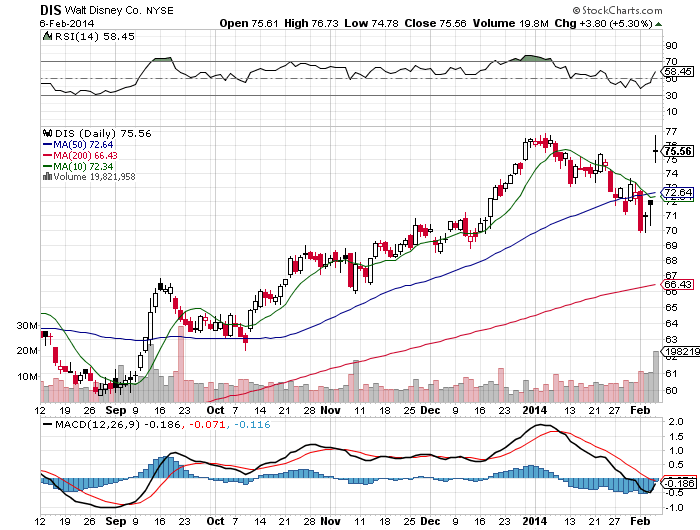Image resolution: width=700 pixels, height=530 pixels.
Task: Click the Low 74.78 value
Action: tap(371, 23)
